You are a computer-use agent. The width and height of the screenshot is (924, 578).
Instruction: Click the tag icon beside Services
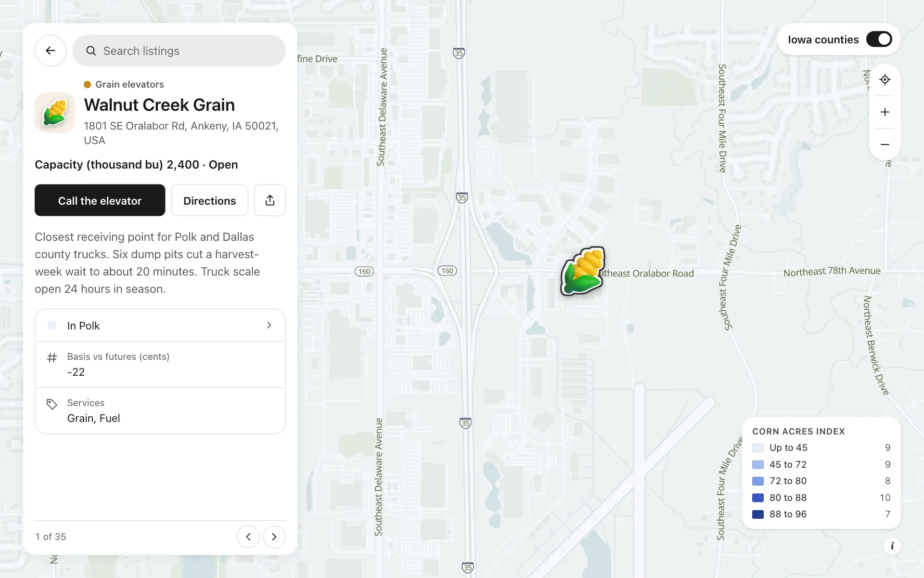pyautogui.click(x=52, y=404)
